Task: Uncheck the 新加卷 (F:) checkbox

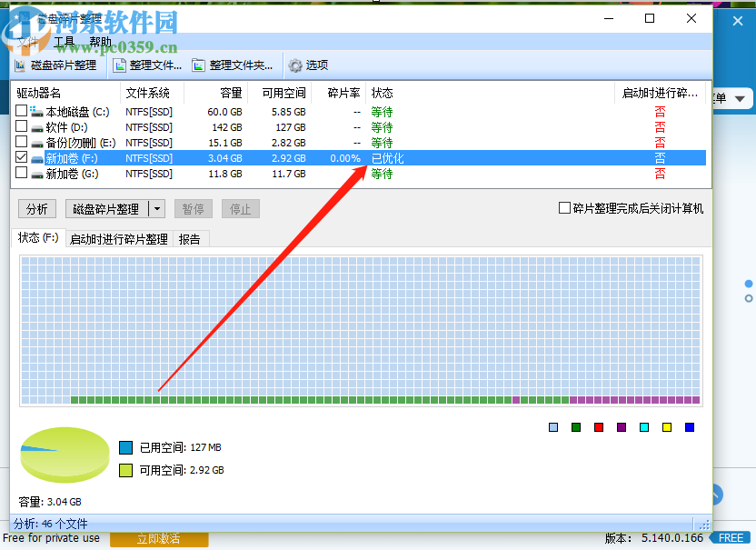Action: [x=21, y=157]
